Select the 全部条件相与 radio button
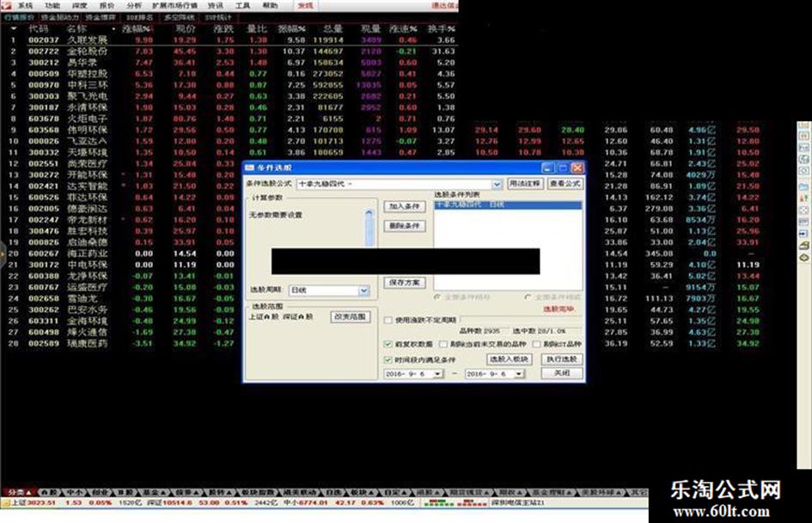The image size is (812, 523). click(x=437, y=297)
